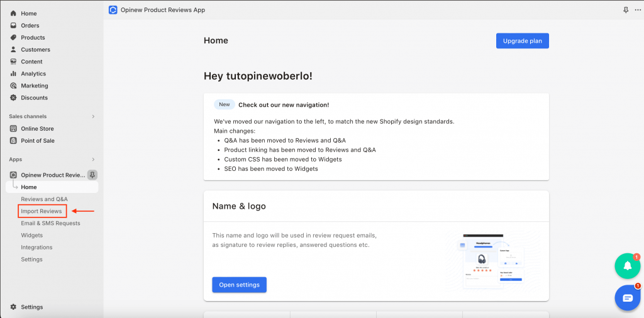644x318 pixels.
Task: Click 'Custom CSS has been moved to Widgets' line
Action: click(x=283, y=159)
